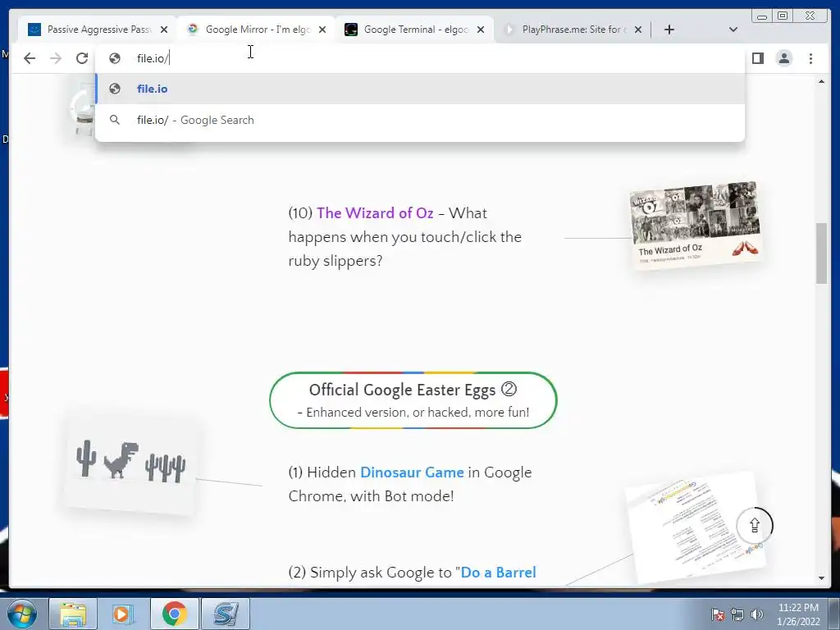Restore down the Chrome window
840x630 pixels.
(783, 16)
